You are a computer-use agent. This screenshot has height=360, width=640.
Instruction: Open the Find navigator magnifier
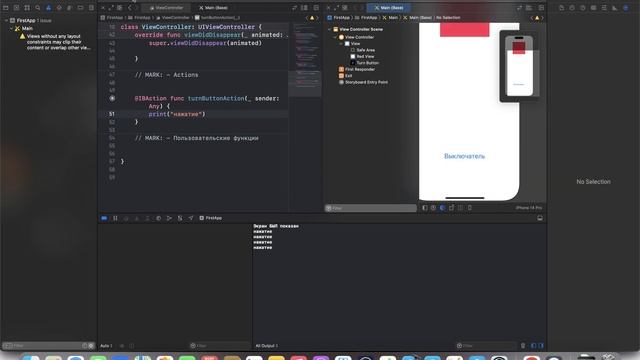point(38,8)
